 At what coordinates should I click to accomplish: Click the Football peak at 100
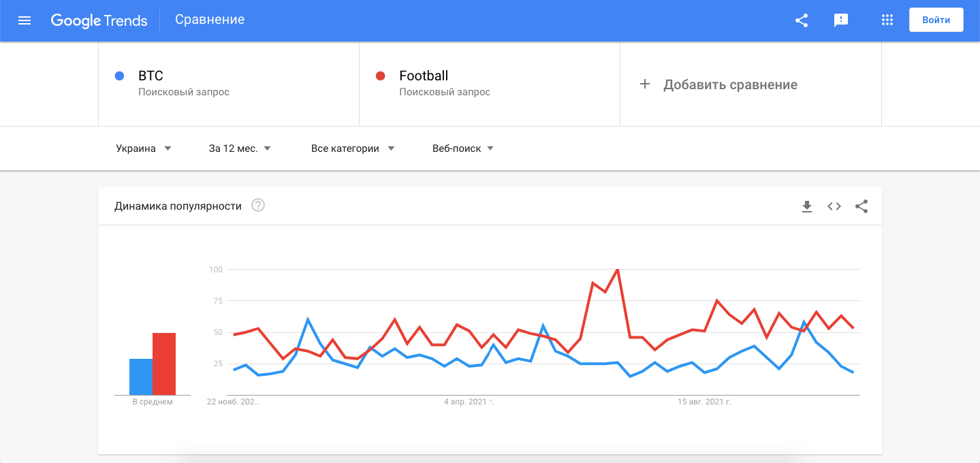617,270
